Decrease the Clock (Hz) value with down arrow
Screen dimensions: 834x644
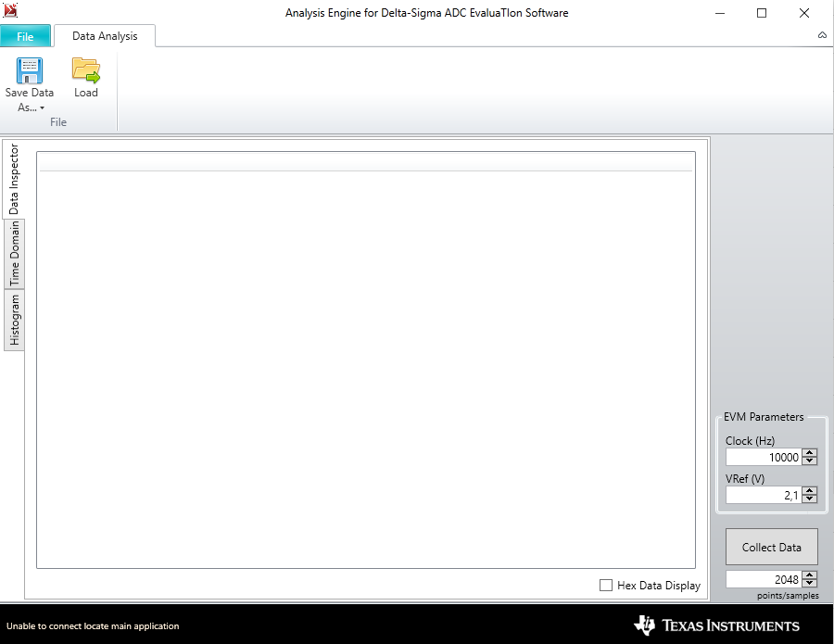tap(810, 461)
